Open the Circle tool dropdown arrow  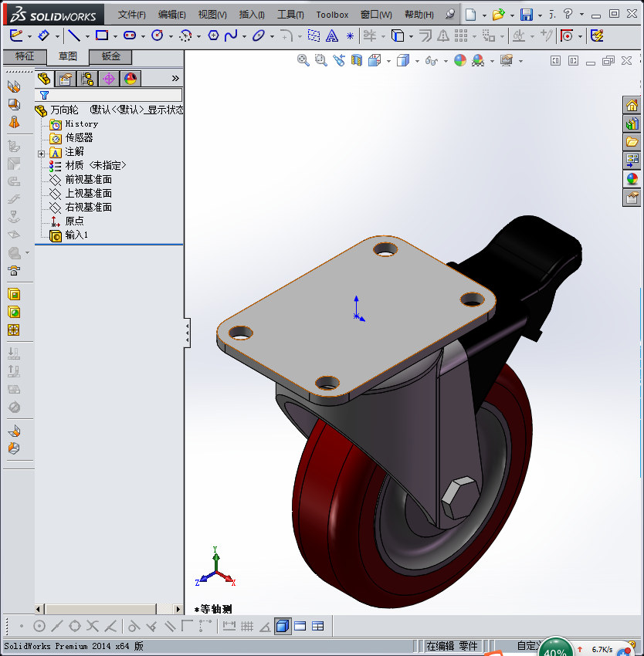coord(171,37)
